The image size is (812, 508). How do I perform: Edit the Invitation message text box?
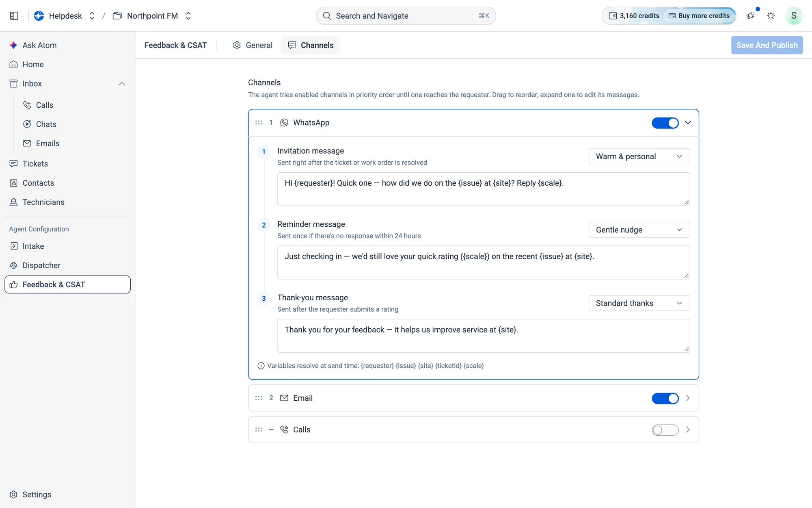483,189
